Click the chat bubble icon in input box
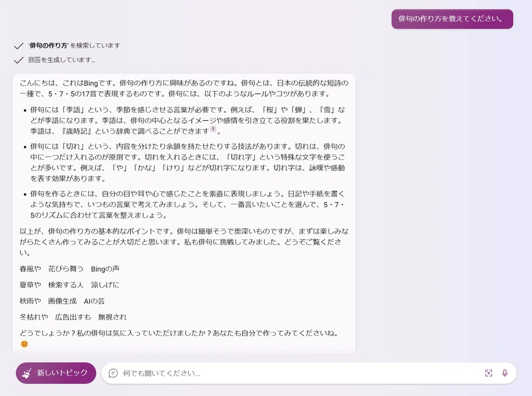 [x=113, y=373]
